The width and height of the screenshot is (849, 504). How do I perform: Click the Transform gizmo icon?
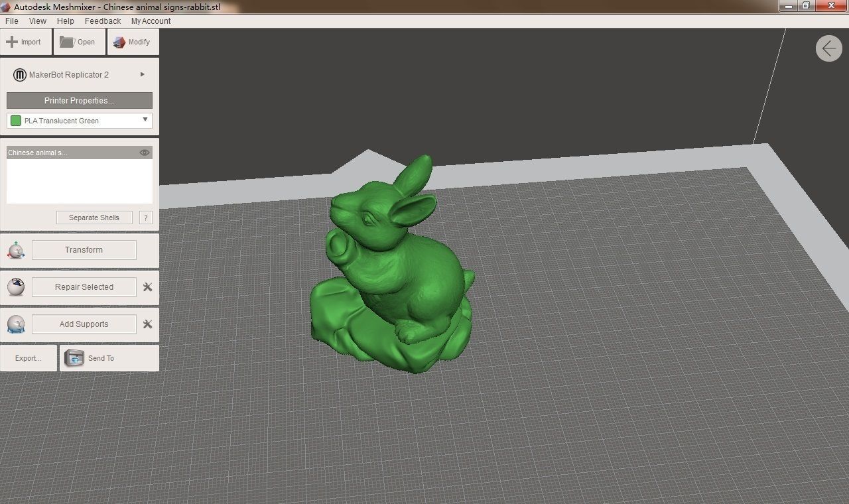(x=16, y=250)
